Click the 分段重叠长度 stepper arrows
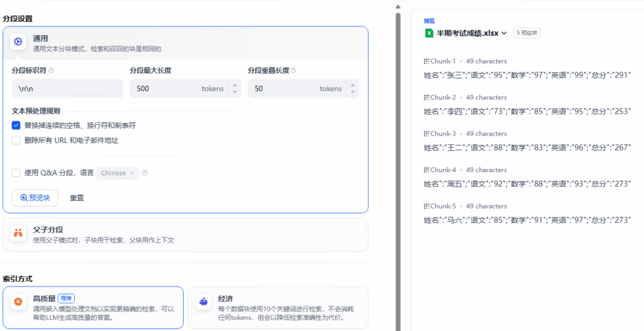Image resolution: width=644 pixels, height=331 pixels. 353,89
